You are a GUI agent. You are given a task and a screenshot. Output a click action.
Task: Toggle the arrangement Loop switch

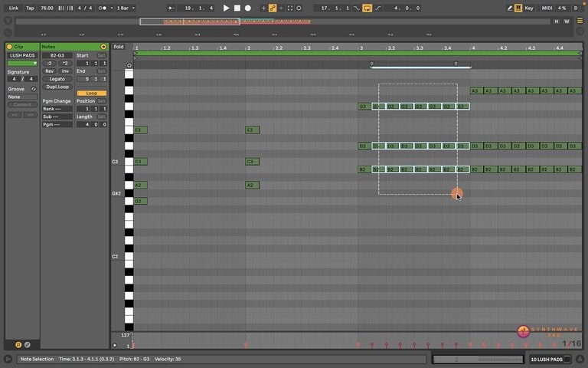click(367, 8)
